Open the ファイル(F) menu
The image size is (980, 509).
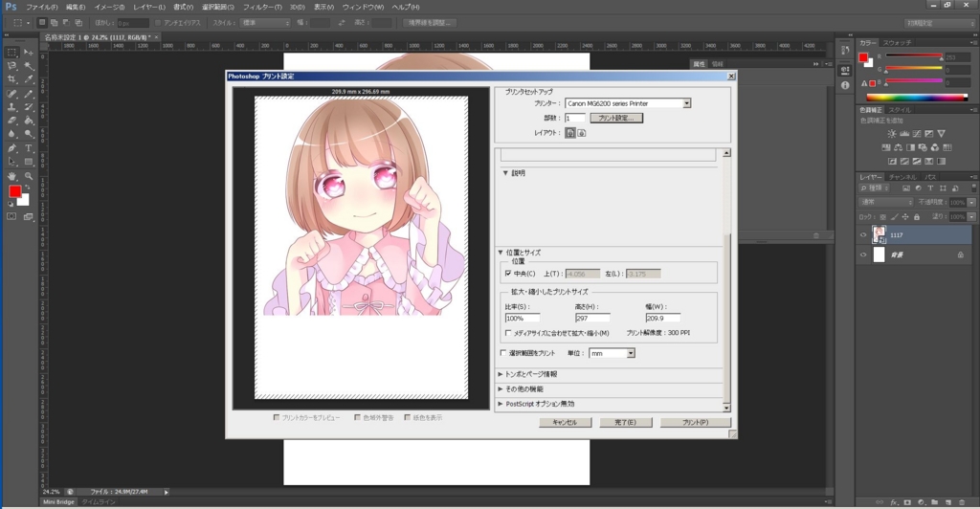(42, 7)
